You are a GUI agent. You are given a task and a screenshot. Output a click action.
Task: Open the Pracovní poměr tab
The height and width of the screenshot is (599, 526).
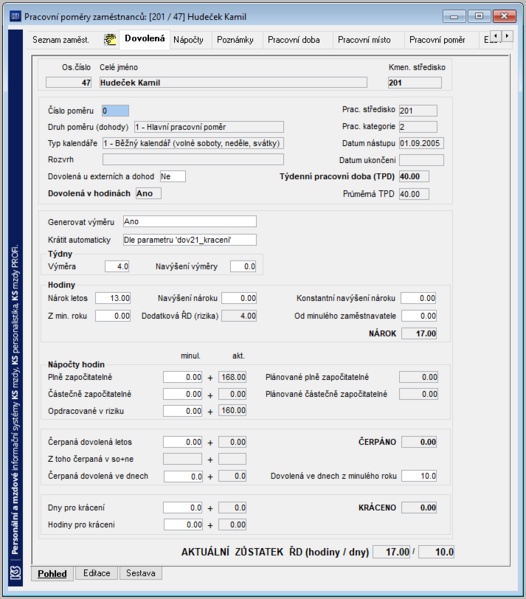pos(437,40)
